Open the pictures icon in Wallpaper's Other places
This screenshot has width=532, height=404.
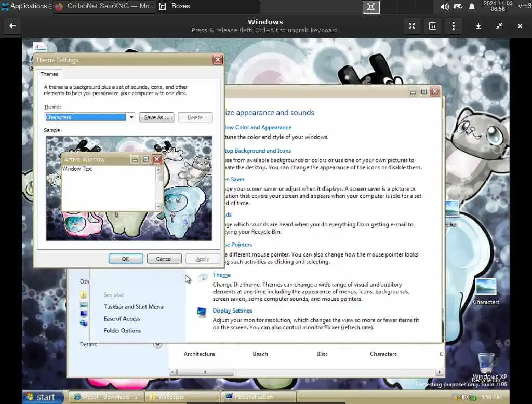84,305
